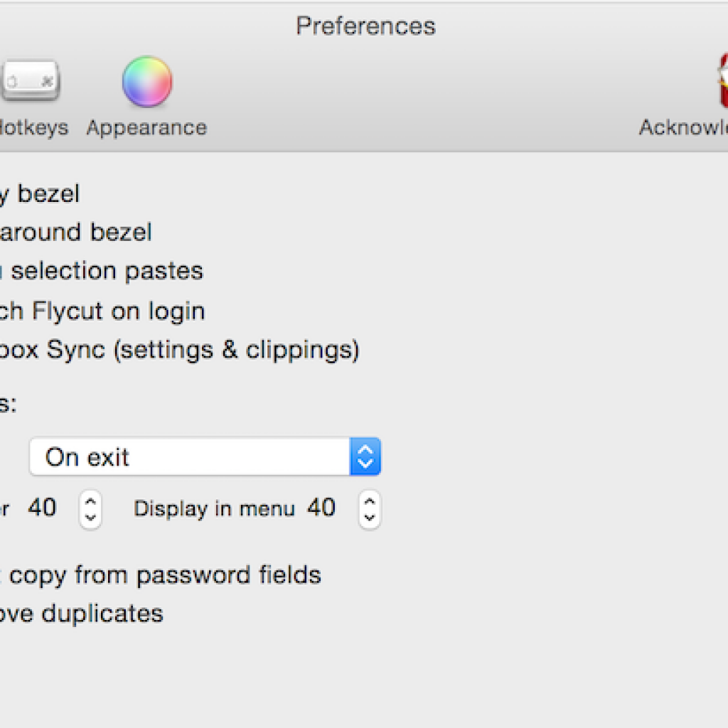Image resolution: width=728 pixels, height=728 pixels.
Task: Click the Acknowledgements toolbar label
Action: [682, 128]
